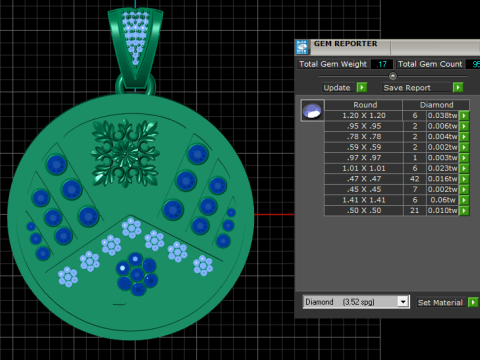Viewport: 480px width, 360px height.
Task: Select the 1.01 X 1.01 size cell
Action: 364,168
